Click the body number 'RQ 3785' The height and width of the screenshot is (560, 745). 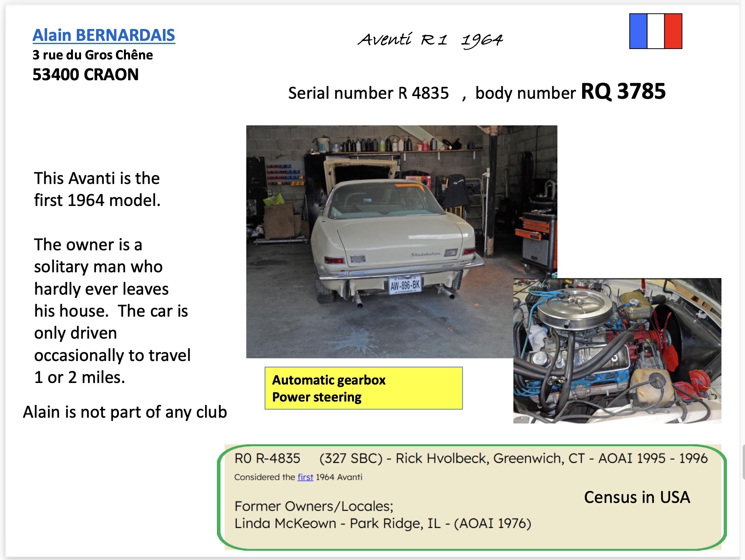tap(623, 91)
